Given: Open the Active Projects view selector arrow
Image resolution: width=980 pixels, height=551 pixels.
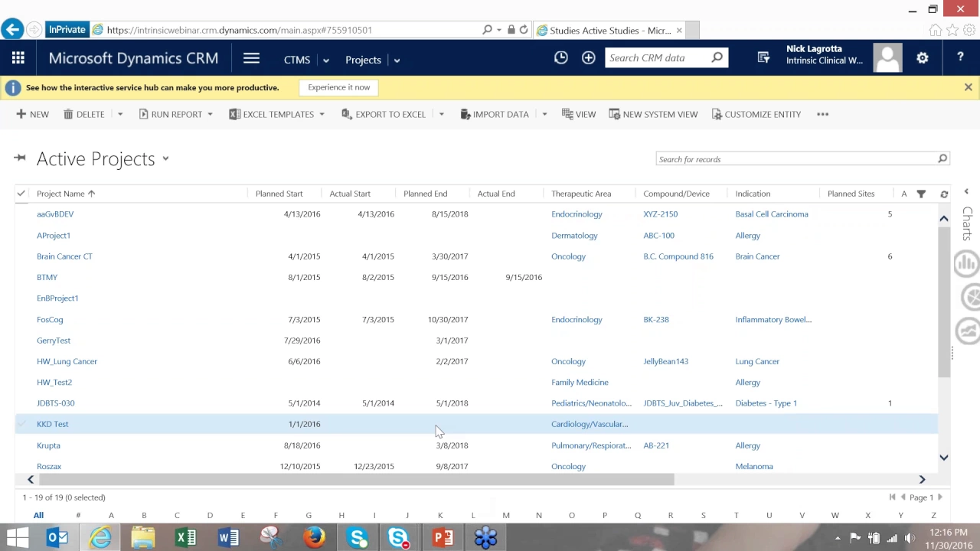Looking at the screenshot, I should (x=165, y=159).
